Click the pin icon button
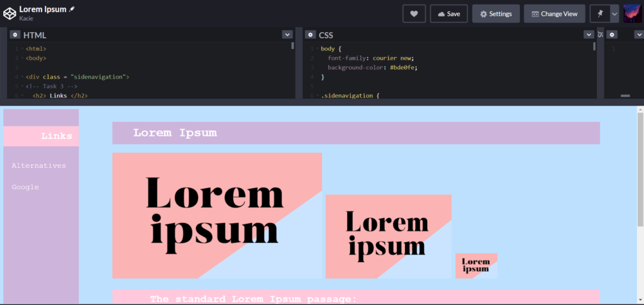Viewport: 644px width, 305px height. [599, 14]
